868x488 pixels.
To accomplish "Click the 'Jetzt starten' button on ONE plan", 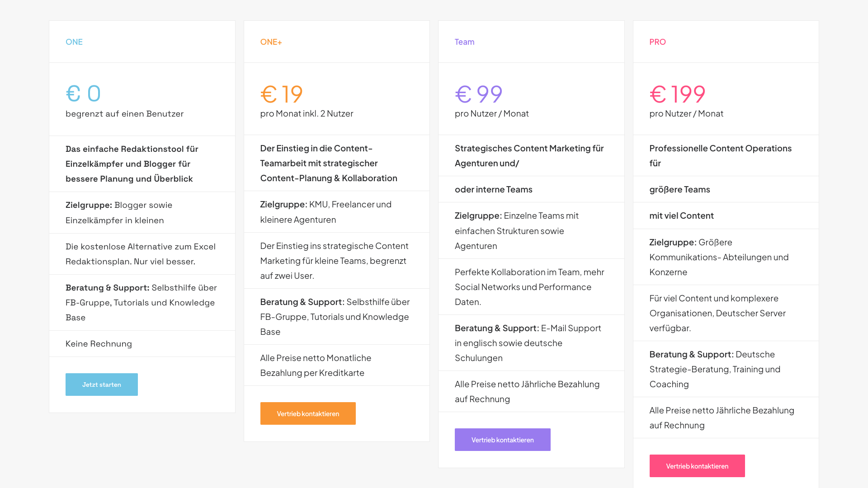I will click(x=101, y=385).
